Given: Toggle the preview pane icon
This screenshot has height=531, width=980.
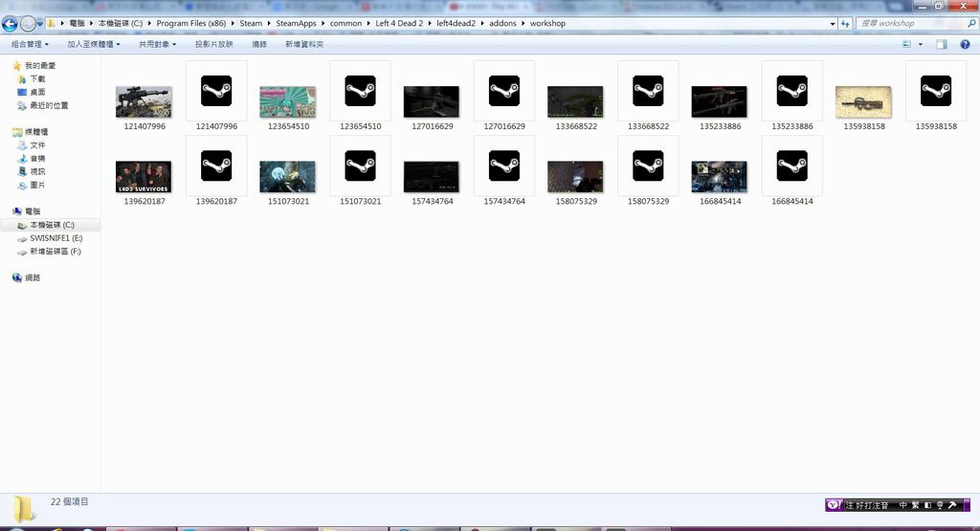Looking at the screenshot, I should click(942, 44).
